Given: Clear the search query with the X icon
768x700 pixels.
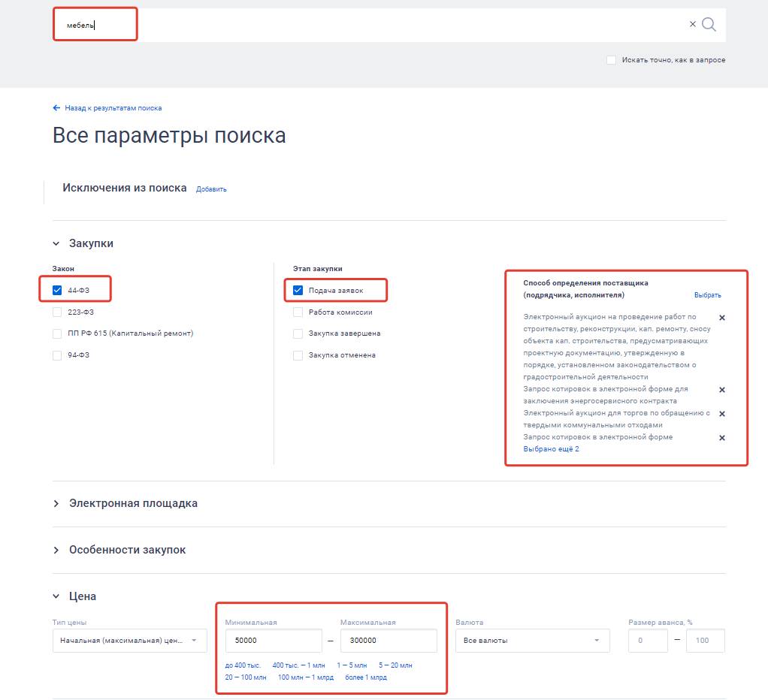Looking at the screenshot, I should point(693,24).
